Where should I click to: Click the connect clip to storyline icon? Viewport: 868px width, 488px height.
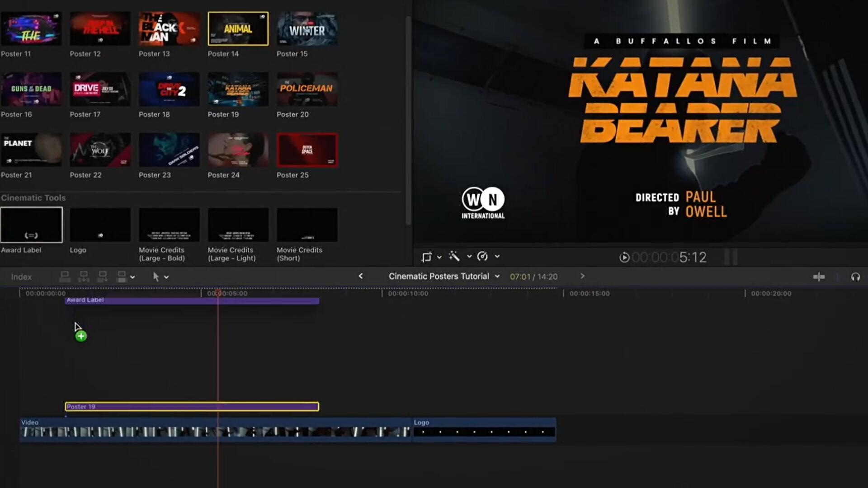(65, 277)
